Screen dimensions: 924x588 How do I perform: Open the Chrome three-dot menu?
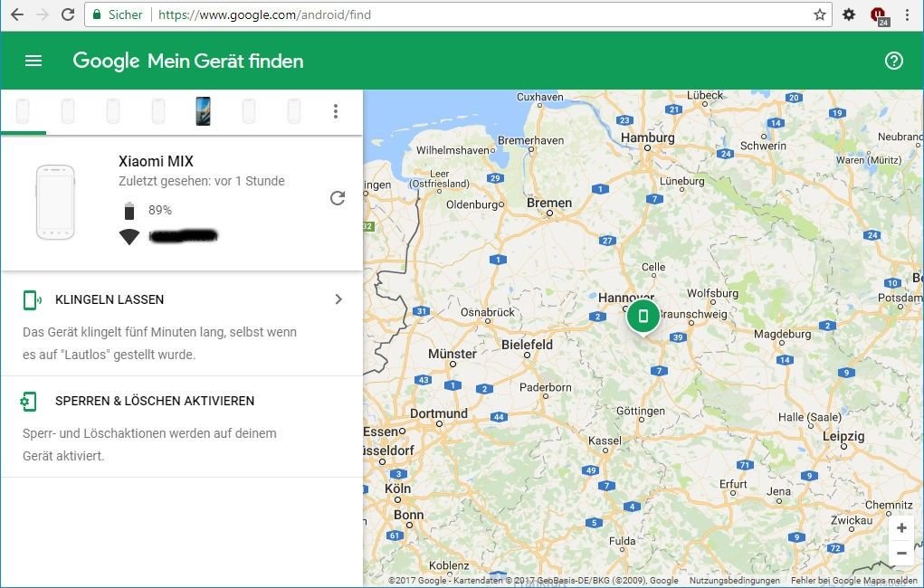click(908, 14)
